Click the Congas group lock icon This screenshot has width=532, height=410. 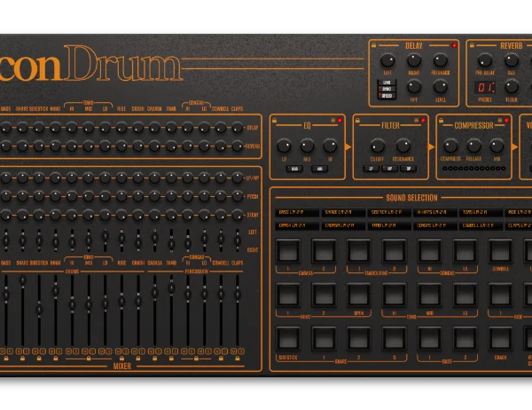point(196,358)
